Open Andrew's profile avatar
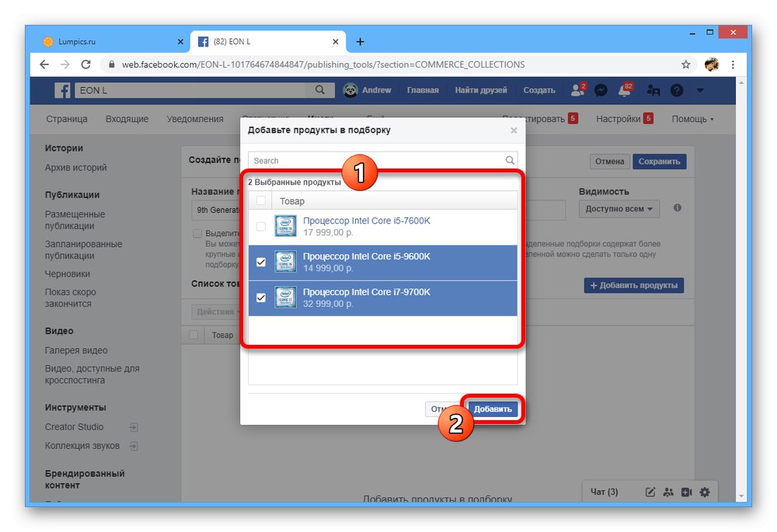The width and height of the screenshot is (777, 532). 350,90
